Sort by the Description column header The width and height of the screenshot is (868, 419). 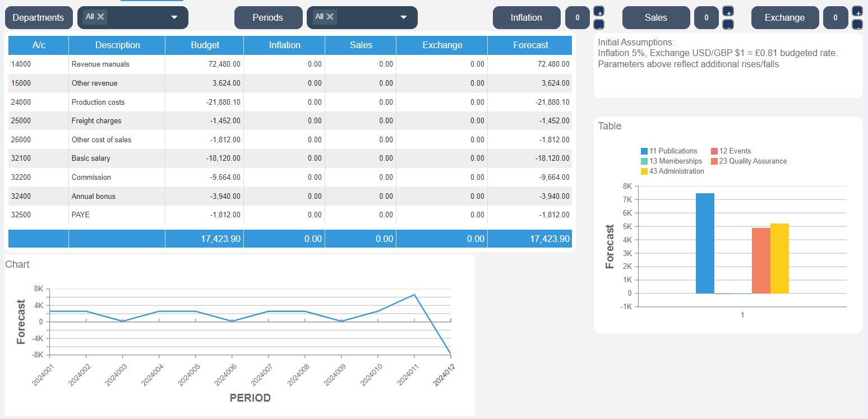tap(117, 45)
